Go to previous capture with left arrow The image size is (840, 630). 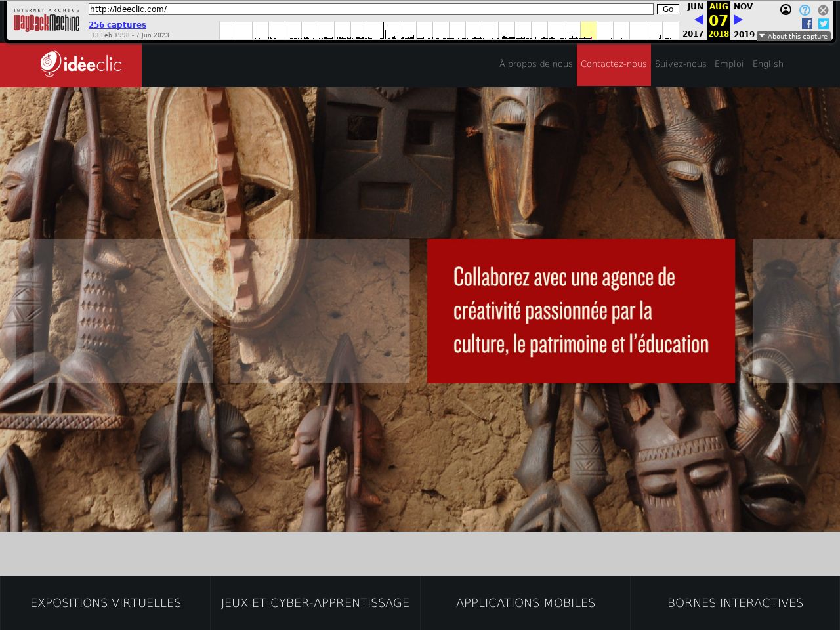(698, 20)
